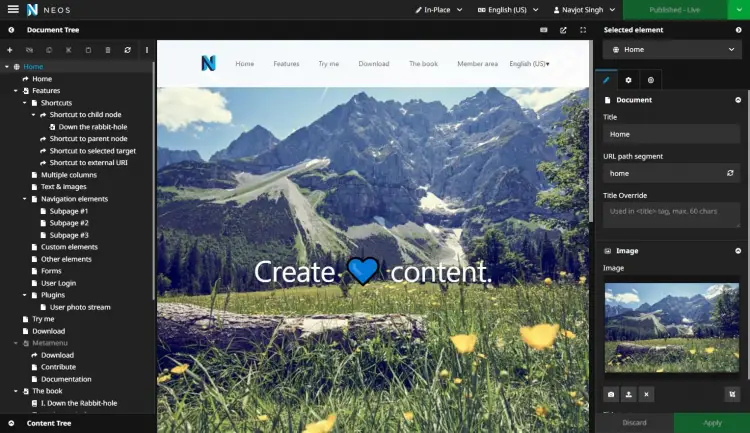Select Documentation in document tree

click(x=66, y=379)
